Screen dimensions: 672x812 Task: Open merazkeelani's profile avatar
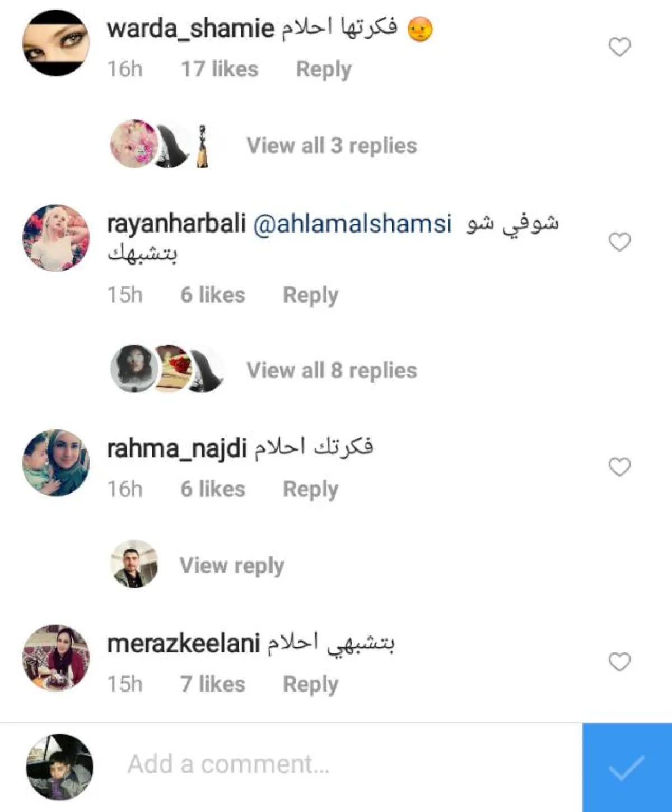pyautogui.click(x=56, y=658)
